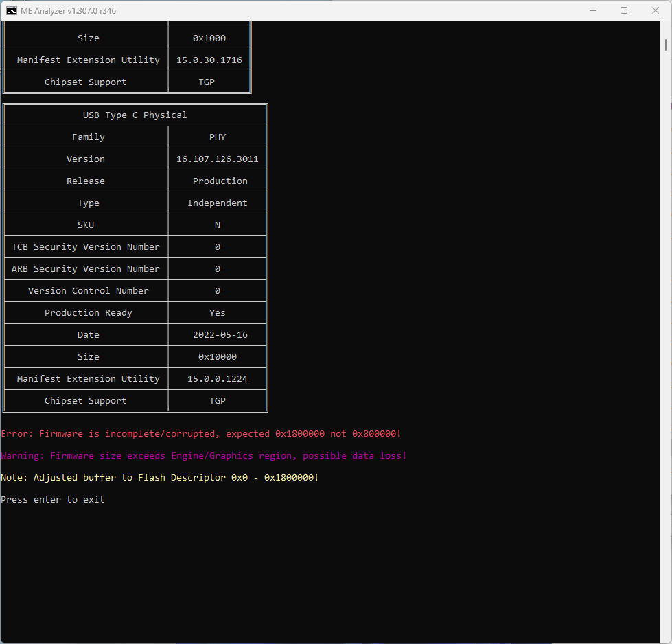This screenshot has height=644, width=672.
Task: Select the date value 2022-05-16
Action: point(220,335)
